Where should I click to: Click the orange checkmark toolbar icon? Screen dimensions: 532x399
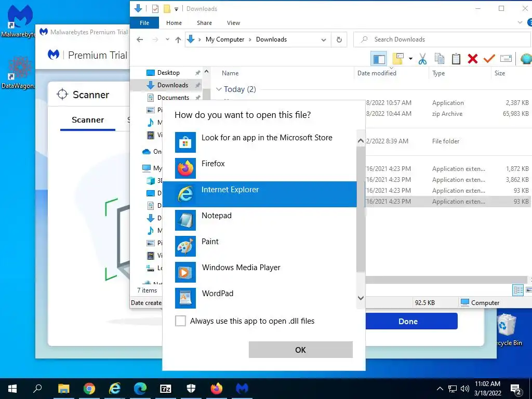coord(489,59)
